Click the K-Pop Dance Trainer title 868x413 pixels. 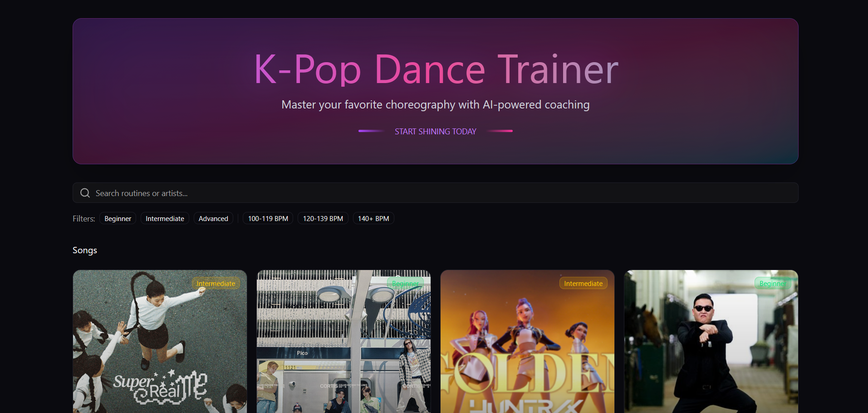click(x=436, y=69)
